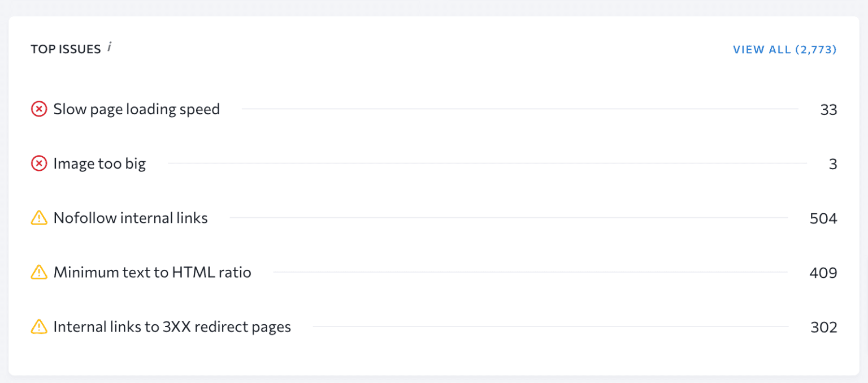Click the warning triangle beside Minimum text to HTML ratio

pos(39,272)
